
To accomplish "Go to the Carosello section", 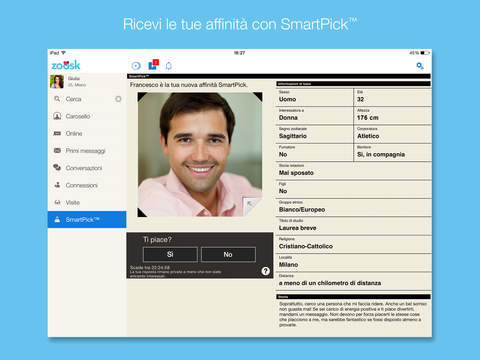I will [x=87, y=116].
